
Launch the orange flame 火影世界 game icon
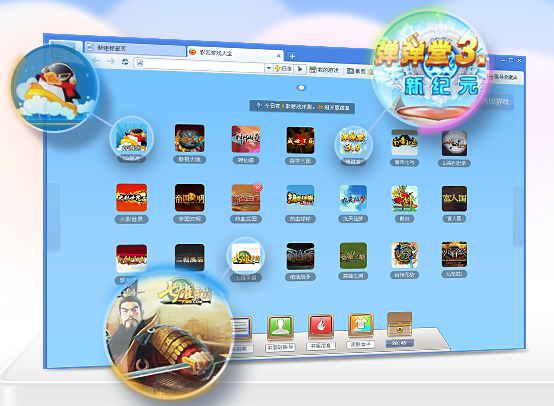click(131, 198)
